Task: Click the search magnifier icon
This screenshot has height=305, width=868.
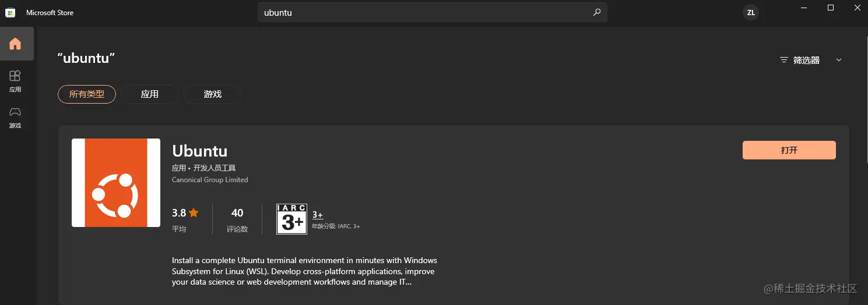Action: (597, 12)
